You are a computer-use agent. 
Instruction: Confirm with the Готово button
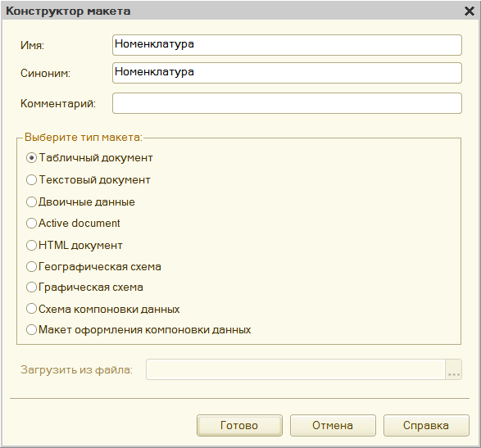click(239, 425)
